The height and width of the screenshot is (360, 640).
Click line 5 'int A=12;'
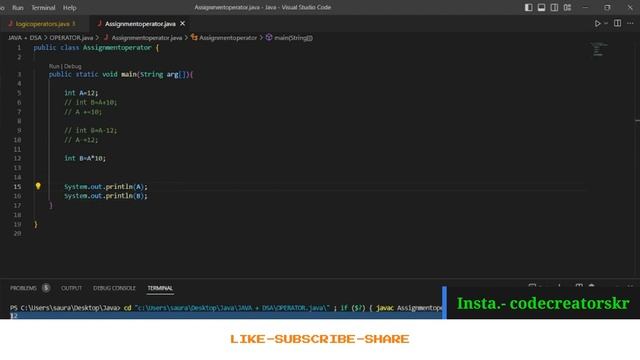pos(81,93)
